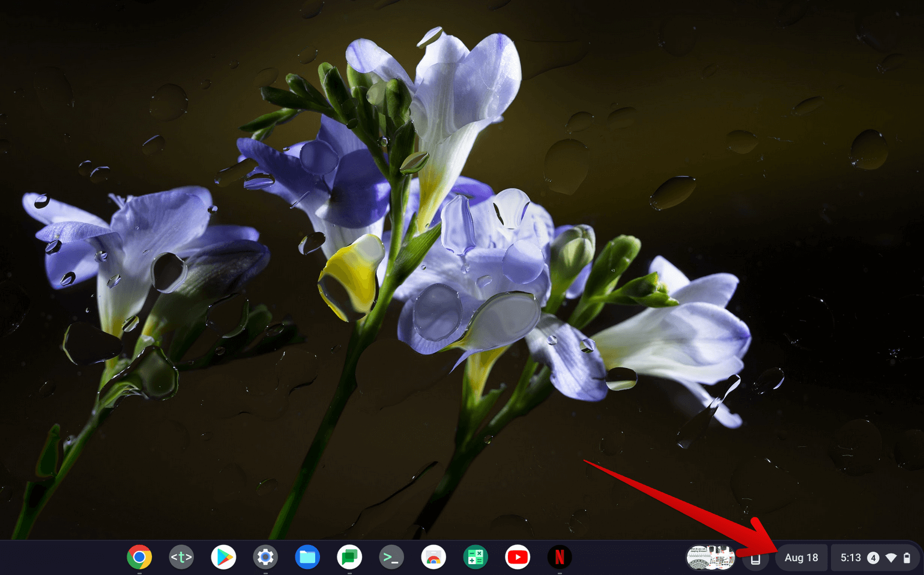This screenshot has height=575, width=924.
Task: Launch the Google Chat app
Action: [349, 558]
